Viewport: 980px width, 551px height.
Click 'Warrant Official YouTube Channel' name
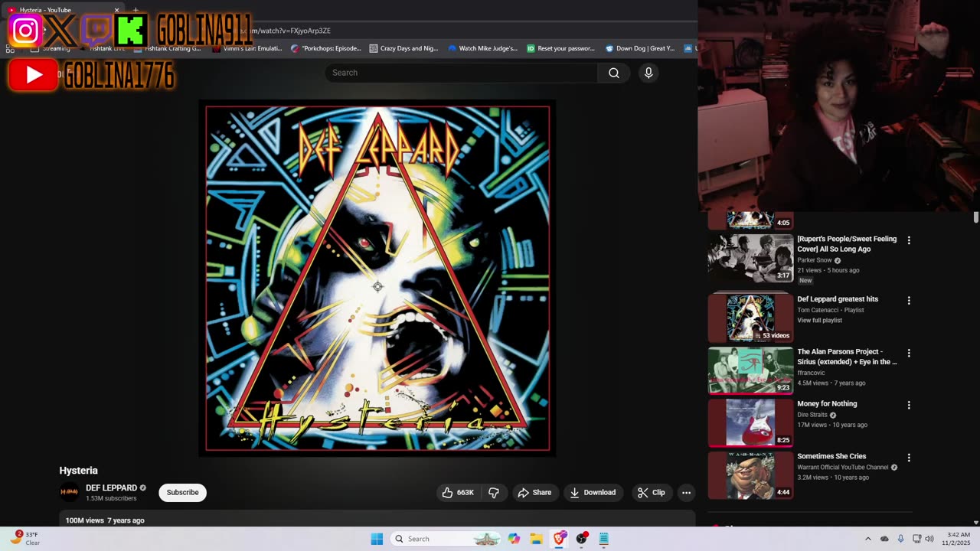[x=843, y=467]
